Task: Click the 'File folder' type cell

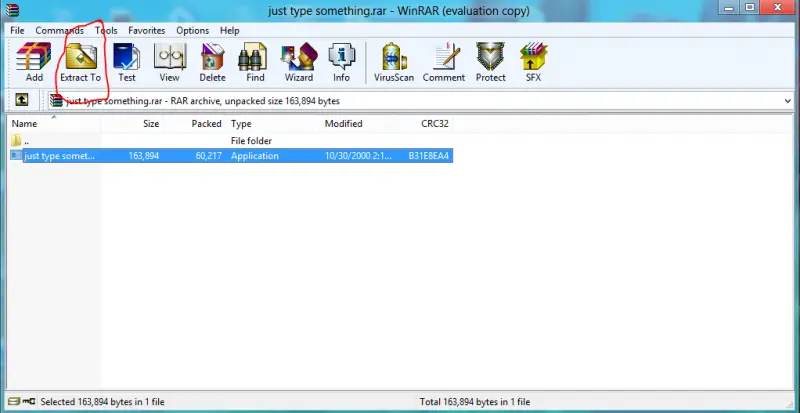Action: [x=251, y=140]
